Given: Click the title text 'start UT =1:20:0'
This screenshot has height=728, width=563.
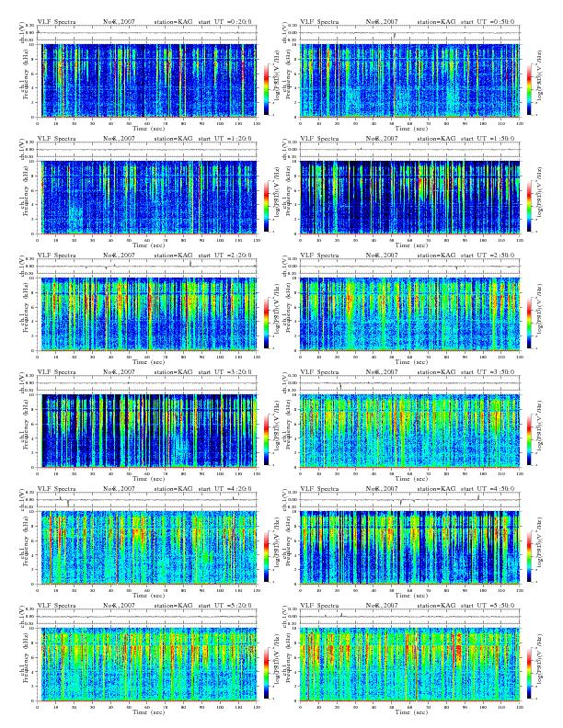Looking at the screenshot, I should click(224, 139).
